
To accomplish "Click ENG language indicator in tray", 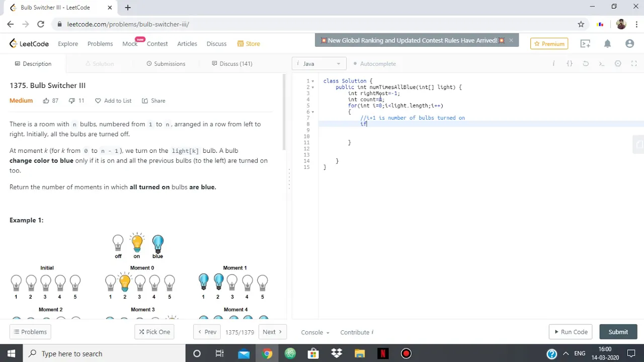I will (580, 353).
